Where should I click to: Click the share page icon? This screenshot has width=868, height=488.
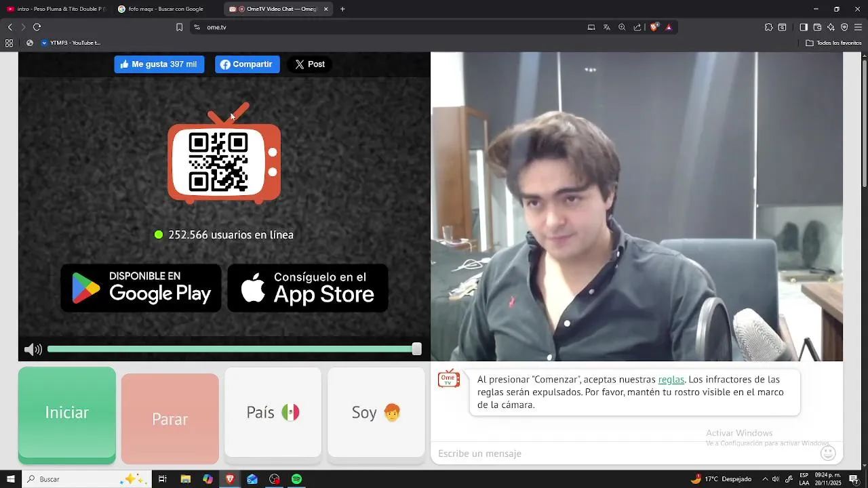point(637,27)
